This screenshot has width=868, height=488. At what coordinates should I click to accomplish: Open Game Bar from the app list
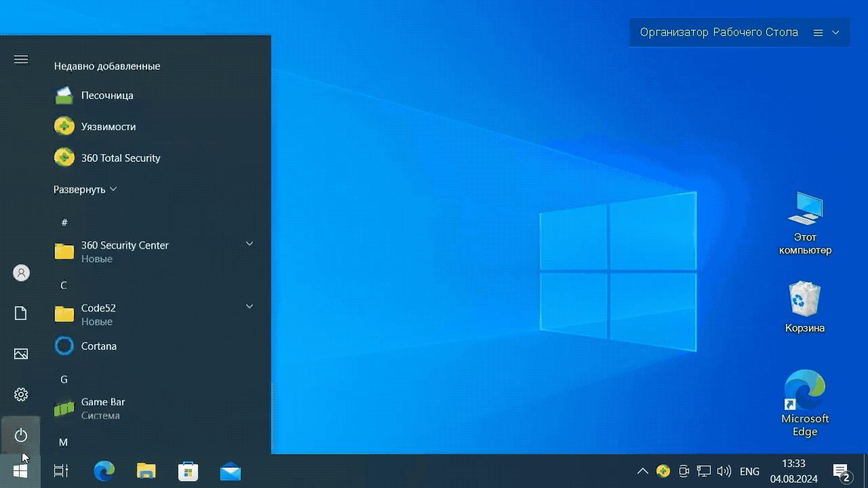[102, 409]
